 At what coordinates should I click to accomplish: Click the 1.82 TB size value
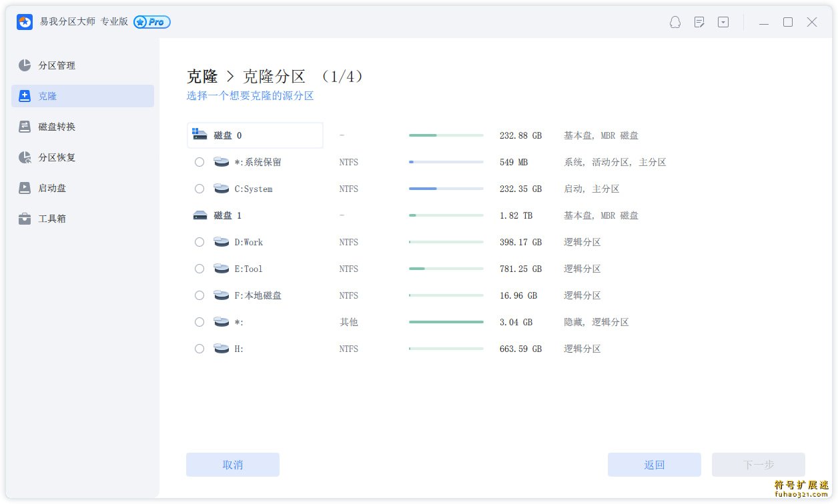pos(516,215)
